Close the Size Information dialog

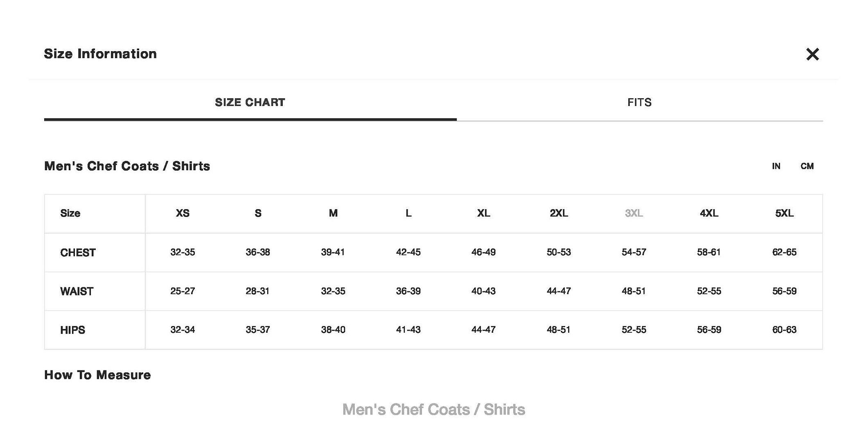pos(812,54)
